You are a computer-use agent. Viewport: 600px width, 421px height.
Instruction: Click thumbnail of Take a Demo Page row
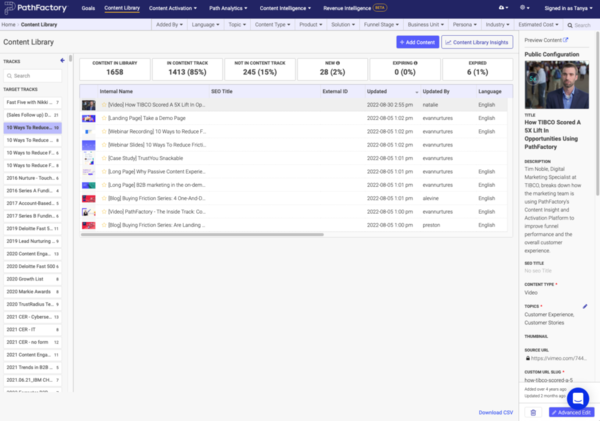point(89,118)
